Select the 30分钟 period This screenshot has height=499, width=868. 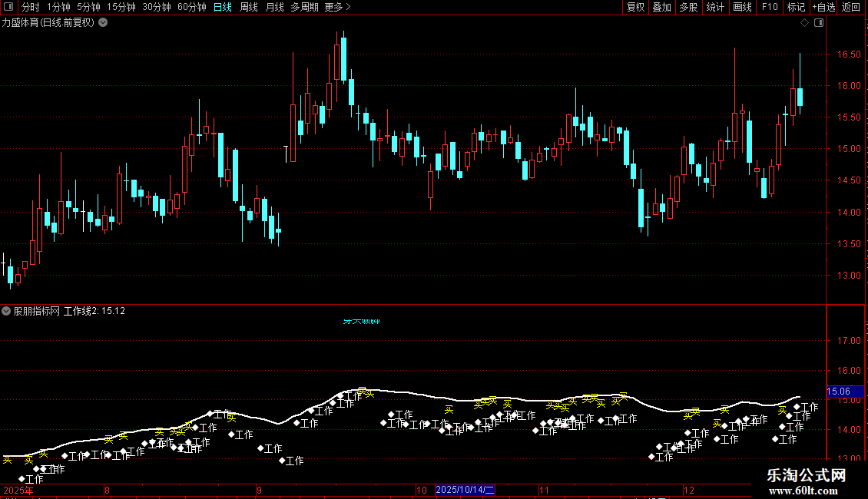[x=157, y=7]
